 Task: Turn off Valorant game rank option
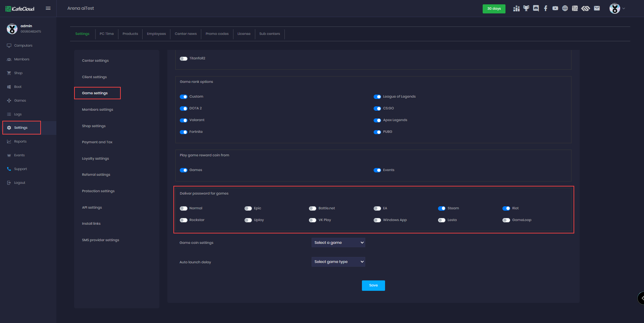point(183,120)
